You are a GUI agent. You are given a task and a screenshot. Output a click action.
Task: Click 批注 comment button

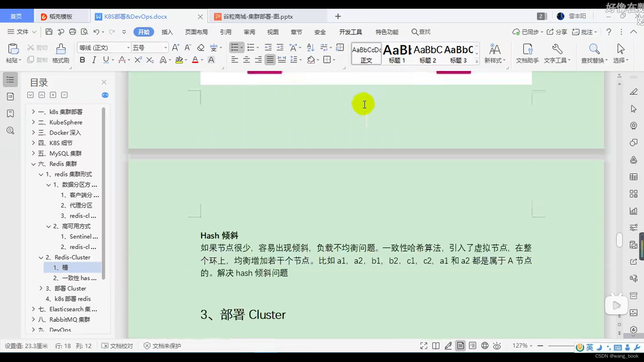584,32
